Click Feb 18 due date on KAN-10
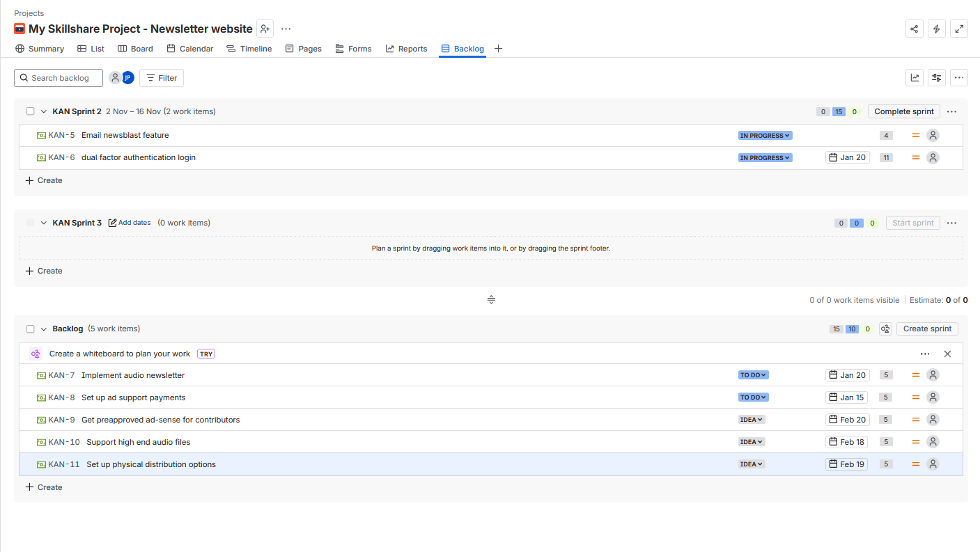 point(847,442)
